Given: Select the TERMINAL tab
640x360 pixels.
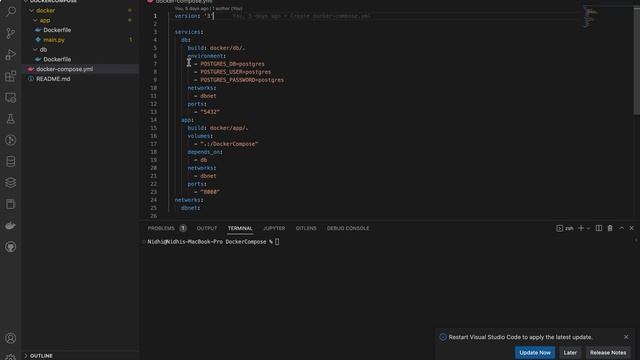Looking at the screenshot, I should [240, 228].
